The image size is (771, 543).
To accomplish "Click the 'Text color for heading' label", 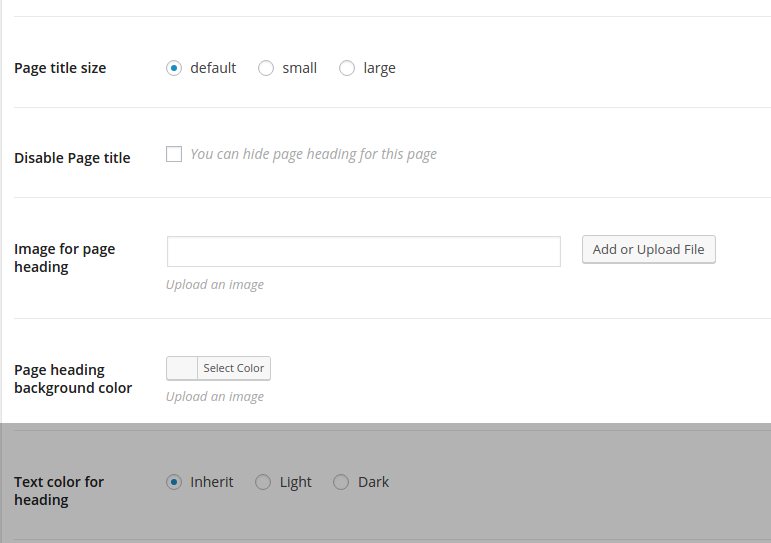I will click(x=59, y=491).
